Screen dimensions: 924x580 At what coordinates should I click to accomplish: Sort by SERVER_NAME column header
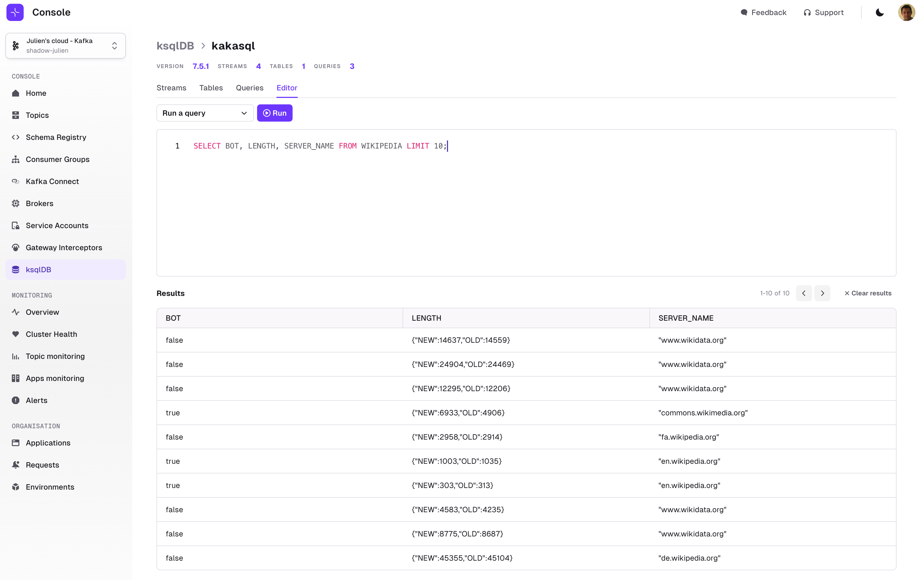773,318
